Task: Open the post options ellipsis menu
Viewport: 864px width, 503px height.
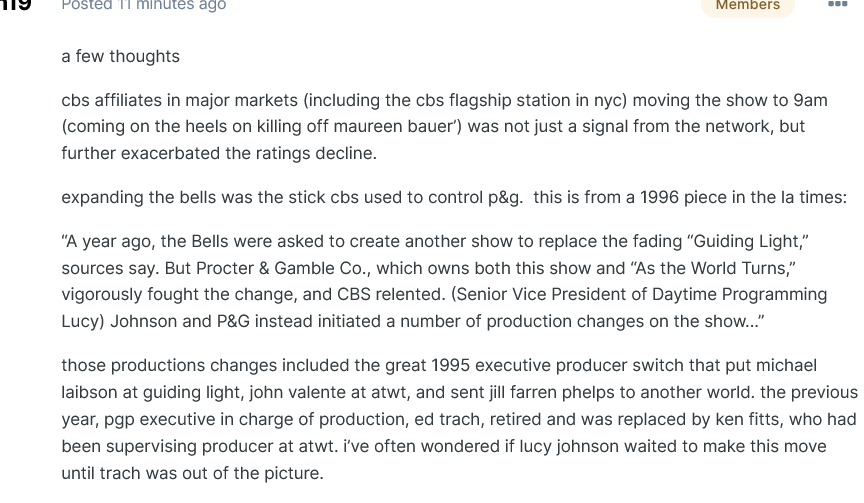Action: [838, 4]
